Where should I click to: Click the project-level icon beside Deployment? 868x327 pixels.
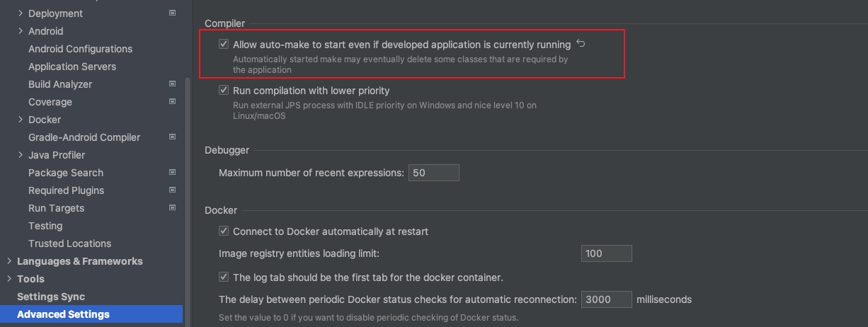pyautogui.click(x=172, y=13)
